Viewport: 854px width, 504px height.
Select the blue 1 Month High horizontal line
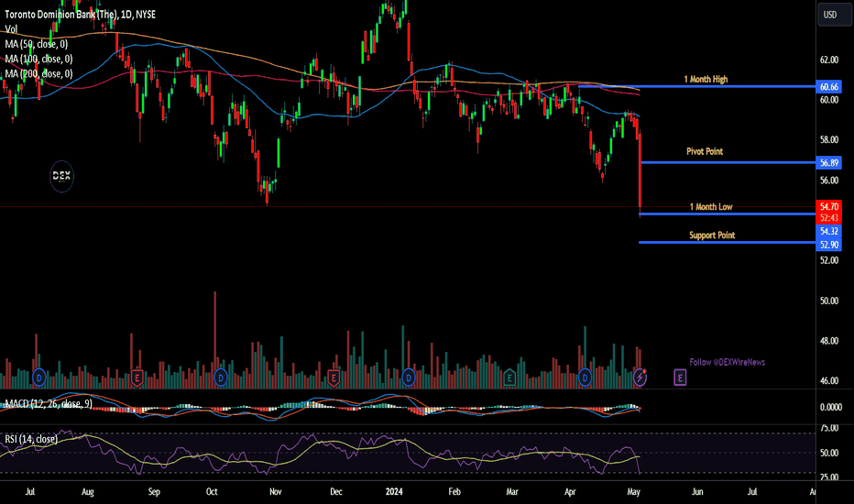point(697,87)
